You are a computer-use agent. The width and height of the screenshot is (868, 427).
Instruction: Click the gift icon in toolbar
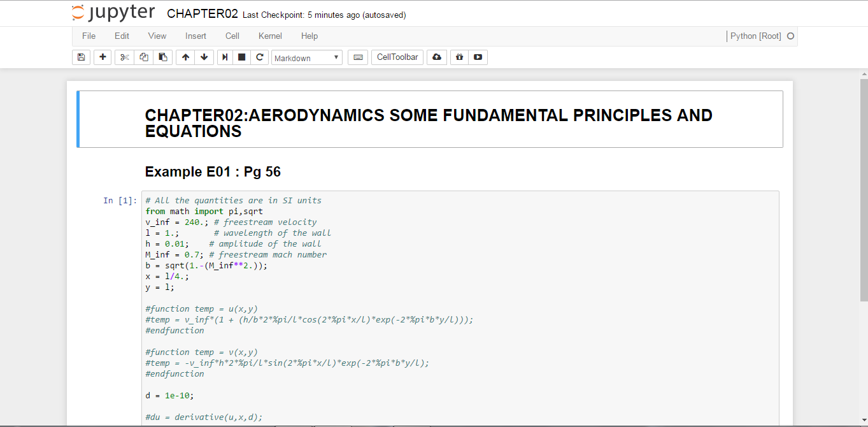point(459,57)
